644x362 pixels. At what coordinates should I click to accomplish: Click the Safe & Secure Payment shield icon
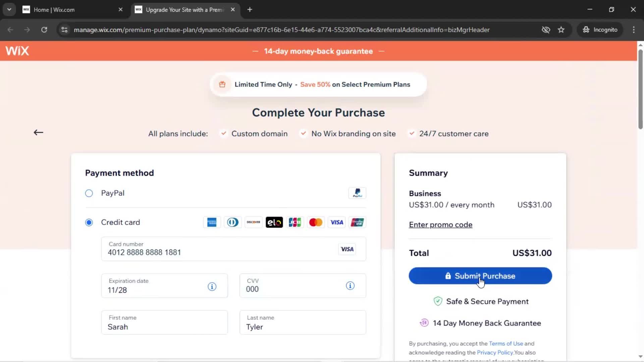438,301
